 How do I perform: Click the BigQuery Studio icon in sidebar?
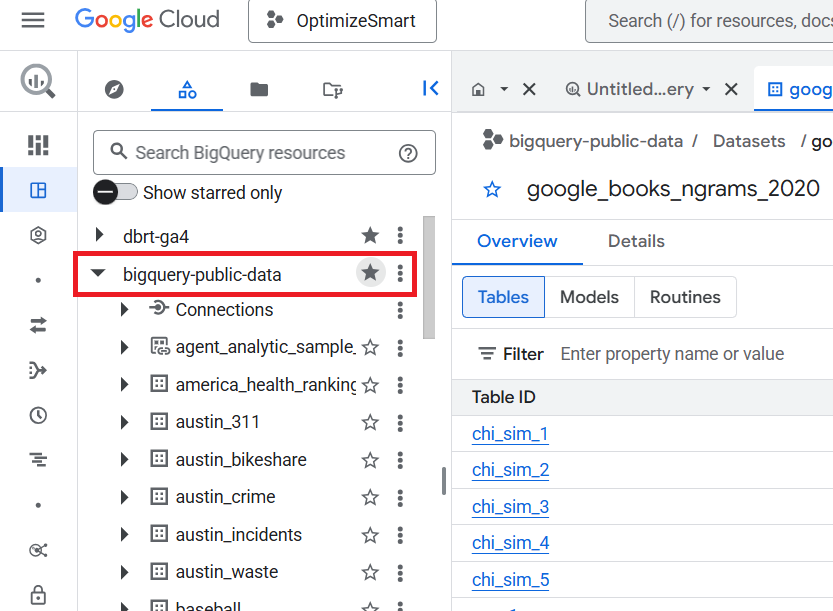(38, 190)
